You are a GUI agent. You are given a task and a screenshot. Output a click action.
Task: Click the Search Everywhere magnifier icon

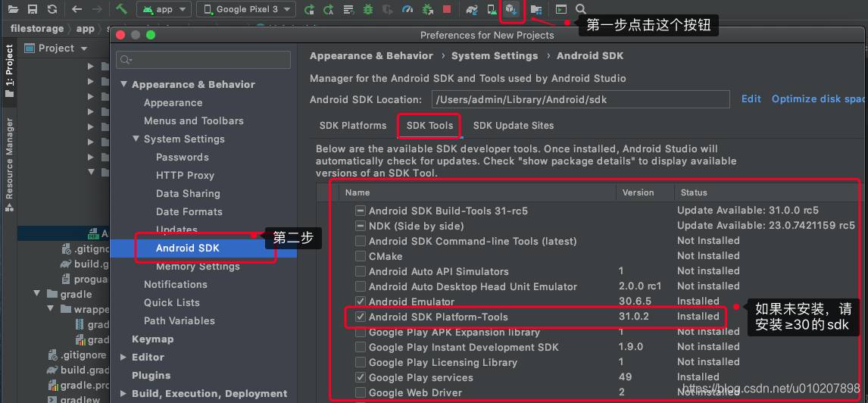581,9
